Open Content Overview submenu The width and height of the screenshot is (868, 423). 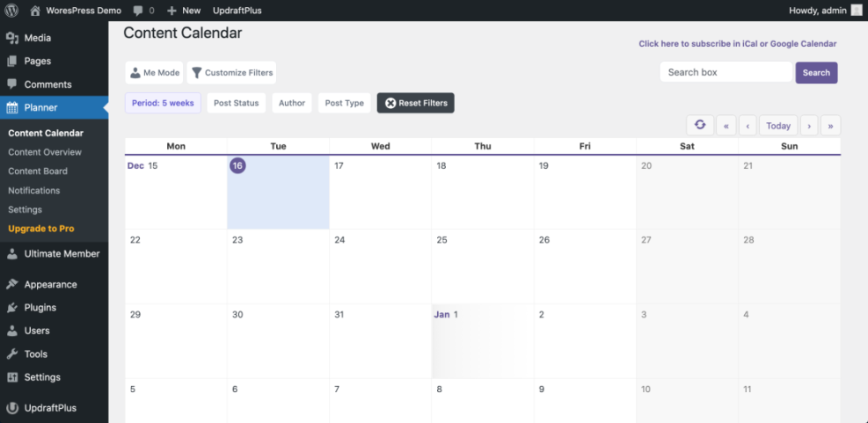[x=45, y=152]
